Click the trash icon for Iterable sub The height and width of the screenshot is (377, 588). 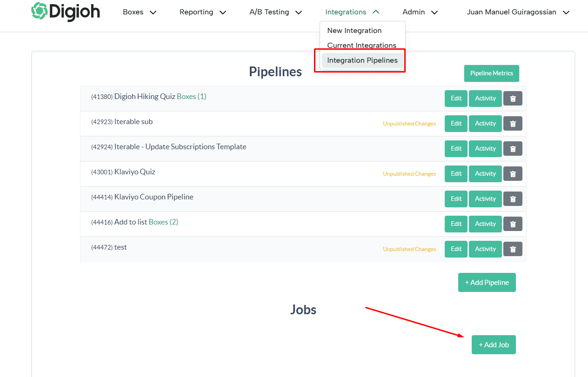513,123
